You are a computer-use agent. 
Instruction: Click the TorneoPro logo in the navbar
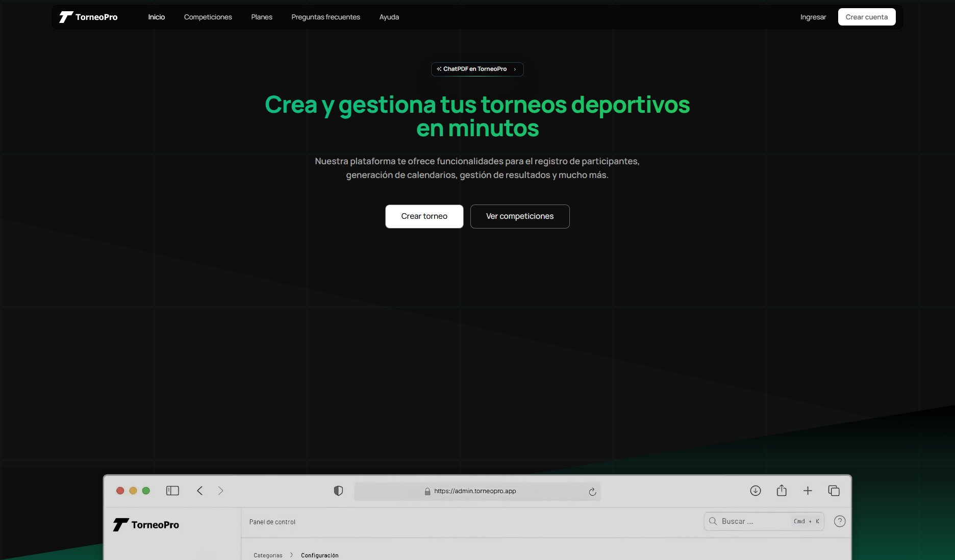coord(89,16)
